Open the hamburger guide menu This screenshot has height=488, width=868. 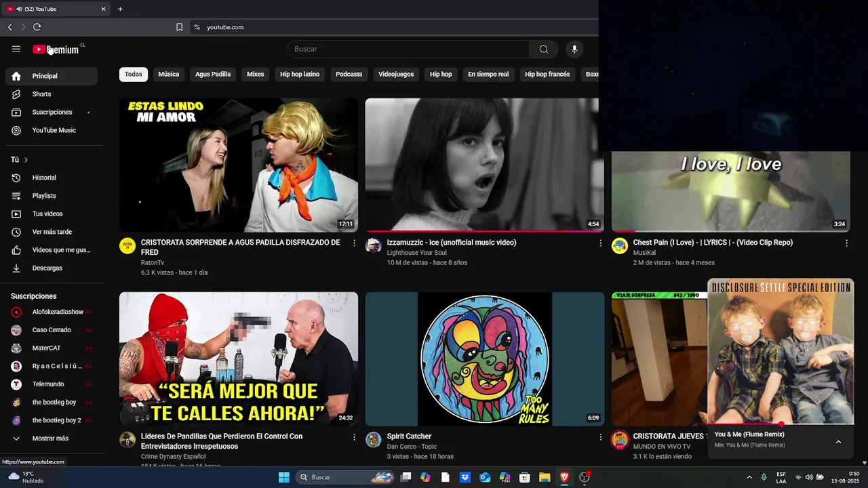[16, 49]
